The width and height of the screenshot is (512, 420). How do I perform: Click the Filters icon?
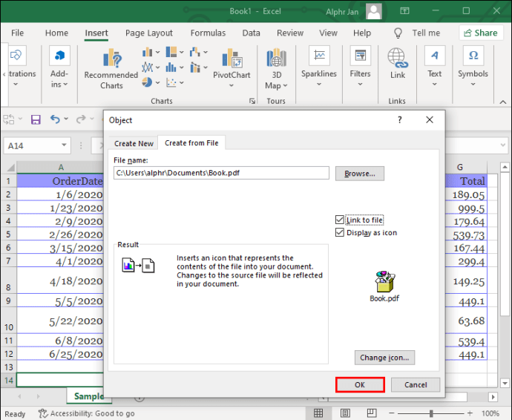click(361, 63)
